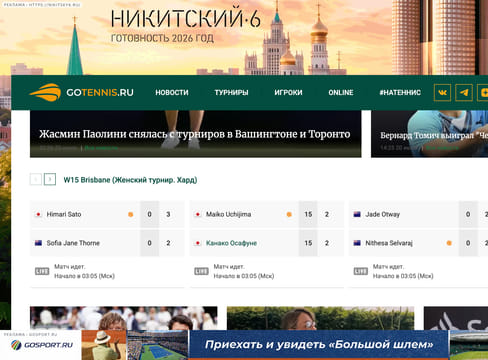The width and height of the screenshot is (488, 360).
Task: Open the Никитский 6 top banner ad
Action: click(x=244, y=37)
